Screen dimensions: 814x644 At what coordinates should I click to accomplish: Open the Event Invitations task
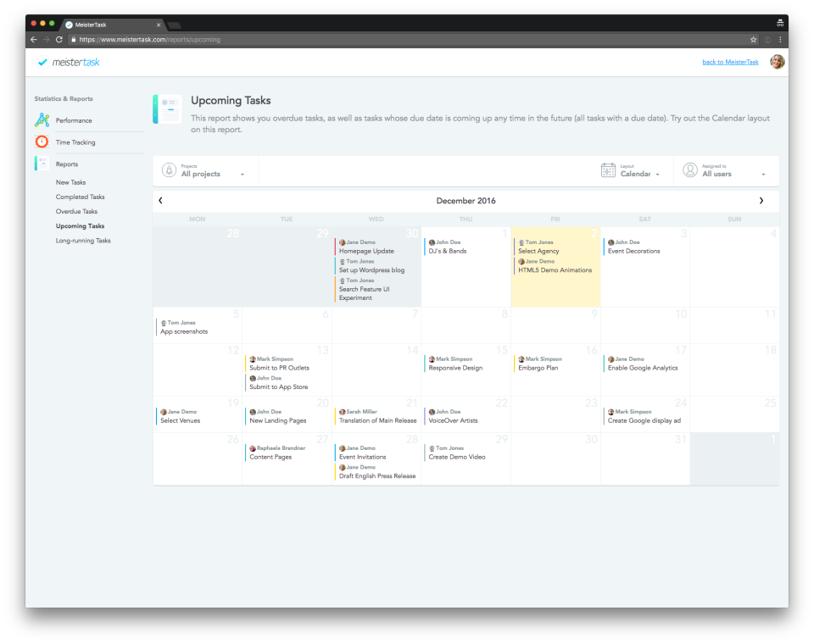tap(362, 458)
